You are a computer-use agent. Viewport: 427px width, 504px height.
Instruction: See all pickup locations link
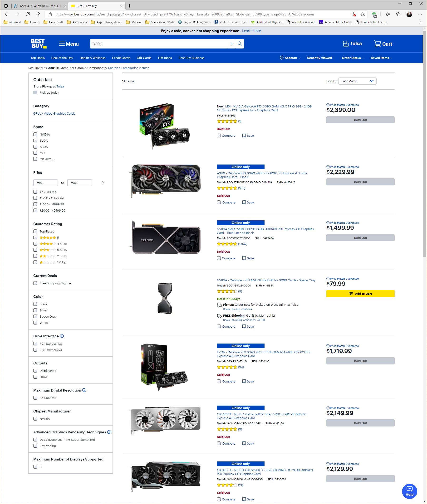pos(237,309)
